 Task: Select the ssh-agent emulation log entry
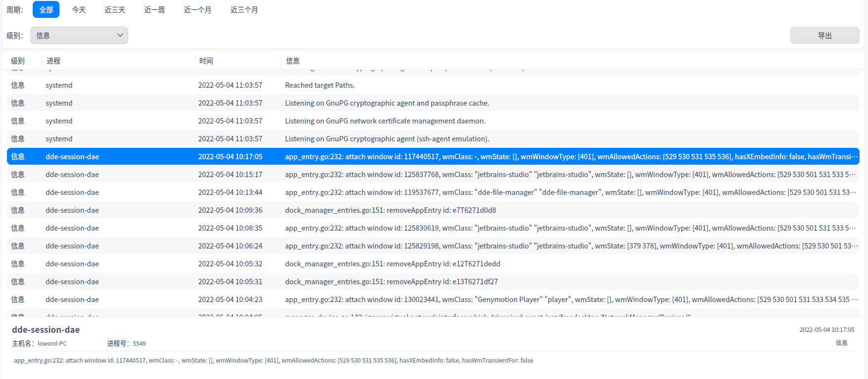pos(387,139)
